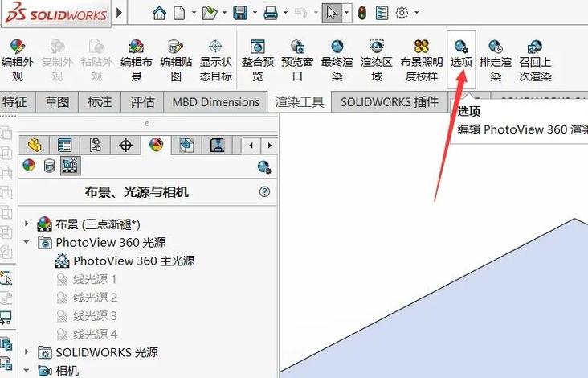The width and height of the screenshot is (588, 378).
Task: Click 显示状态目标 display state target
Action: pos(215,60)
